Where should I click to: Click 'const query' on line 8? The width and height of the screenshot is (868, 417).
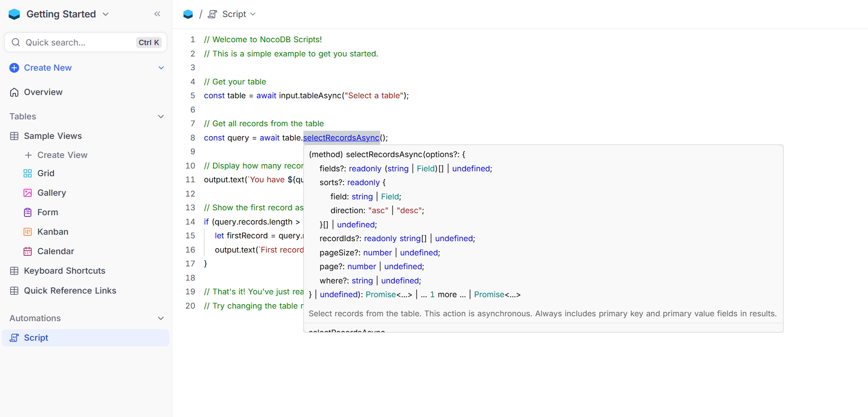coord(226,138)
